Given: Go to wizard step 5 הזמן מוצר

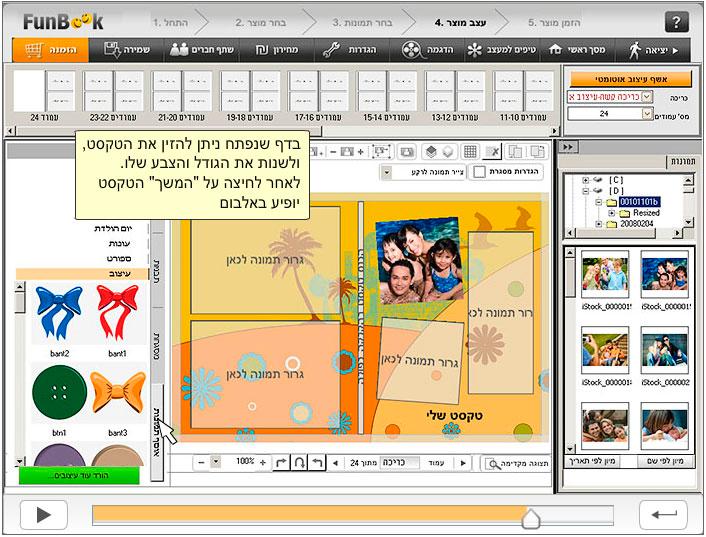Looking at the screenshot, I should point(554,23).
